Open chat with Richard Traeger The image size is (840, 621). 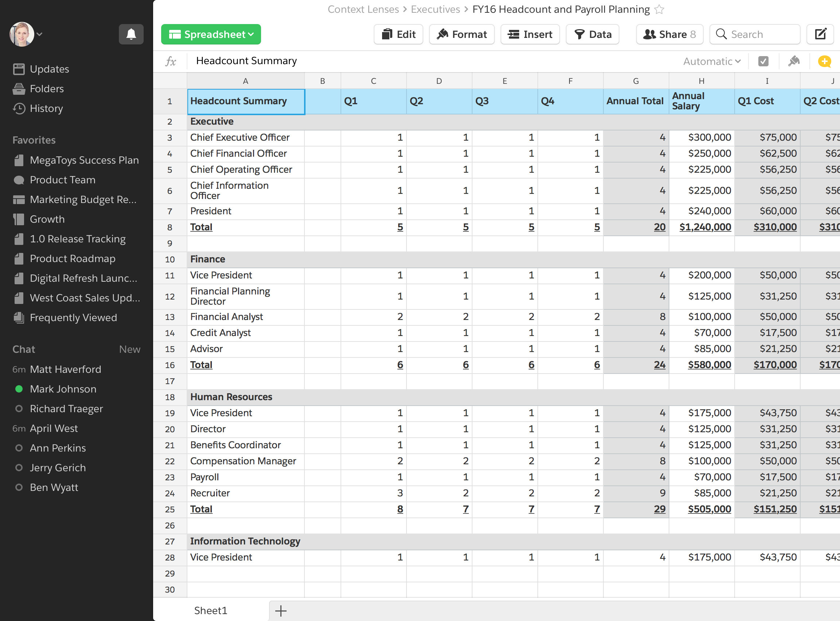pos(66,409)
